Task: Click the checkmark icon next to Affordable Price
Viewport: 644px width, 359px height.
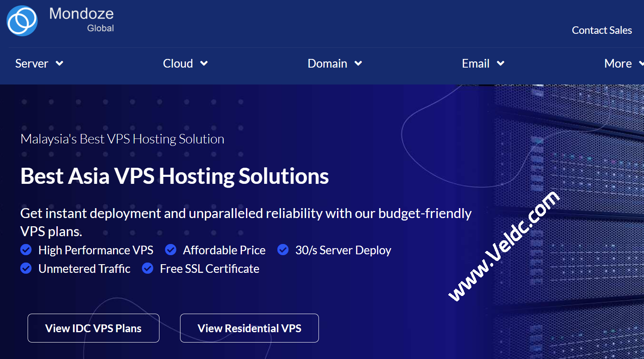Action: 171,250
